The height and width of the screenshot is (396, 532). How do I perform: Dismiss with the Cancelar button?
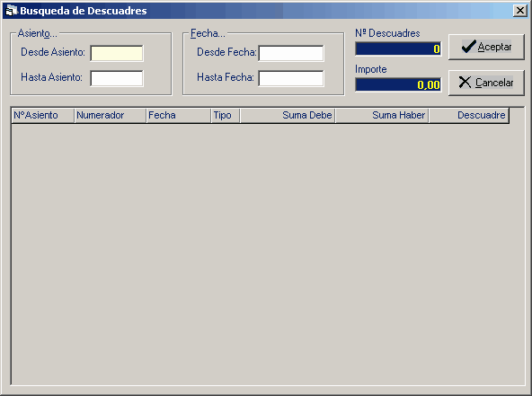(x=486, y=83)
